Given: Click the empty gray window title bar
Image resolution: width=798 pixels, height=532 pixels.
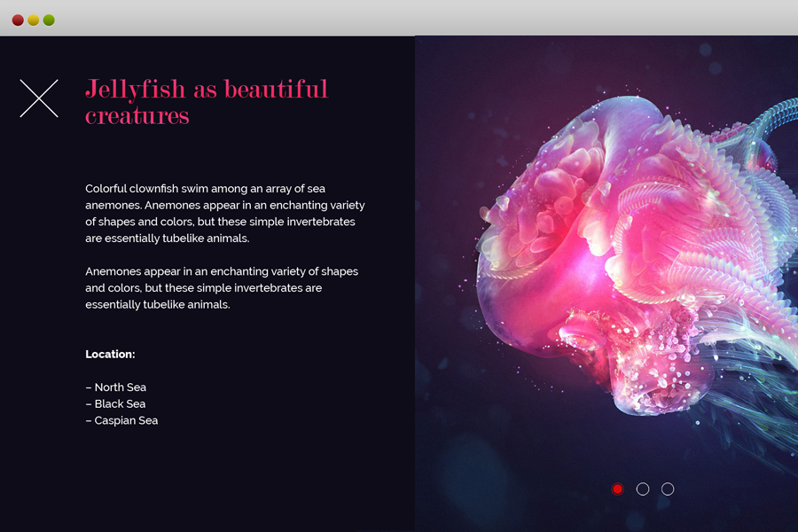Looking at the screenshot, I should [x=399, y=18].
